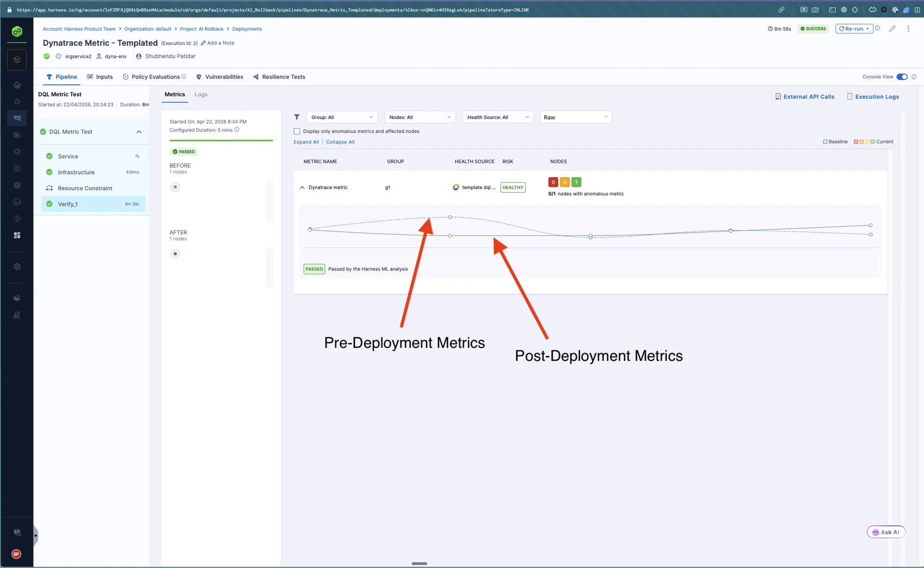Select the Pipelines icon in the sidebar
This screenshot has width=924, height=568.
pos(17,118)
